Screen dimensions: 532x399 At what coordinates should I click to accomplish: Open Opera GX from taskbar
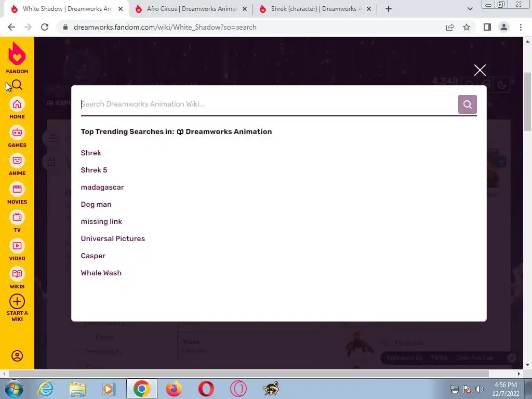[238, 389]
